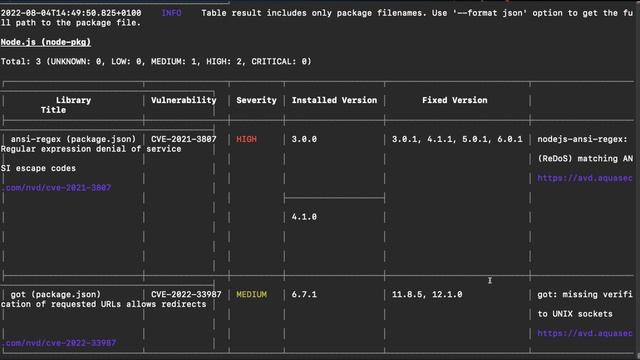Click the (ReDoS) matching AN text
Image resolution: width=640 pixels, height=360 pixels.
585,159
